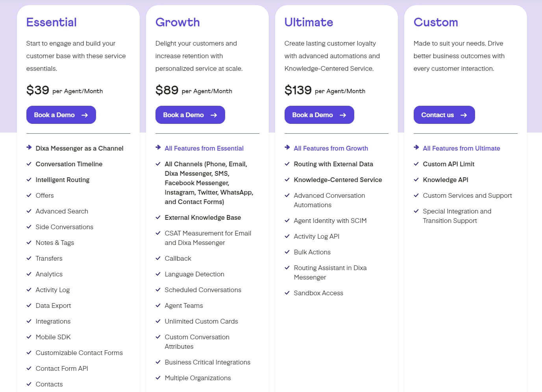Click the checkmark next to Knowledge API
This screenshot has width=542, height=392.
[416, 180]
